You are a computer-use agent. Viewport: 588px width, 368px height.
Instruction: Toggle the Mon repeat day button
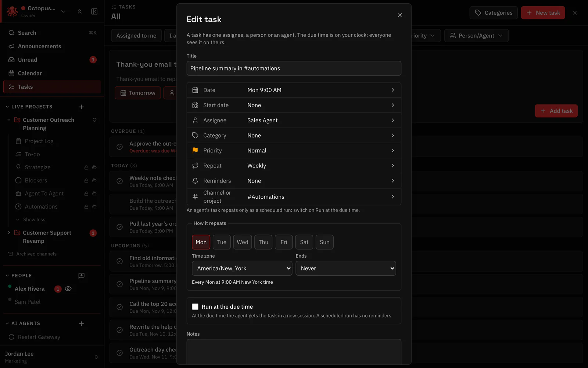[201, 242]
